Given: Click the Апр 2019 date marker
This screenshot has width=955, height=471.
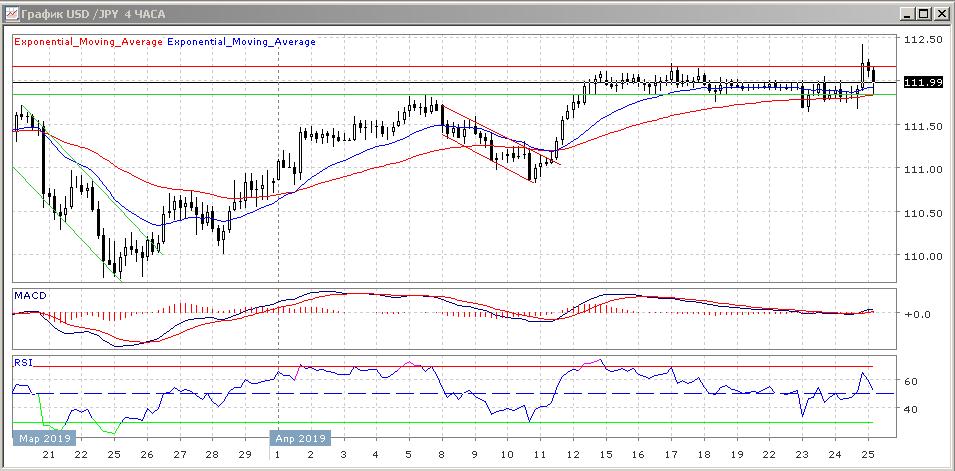Looking at the screenshot, I should click(x=300, y=438).
